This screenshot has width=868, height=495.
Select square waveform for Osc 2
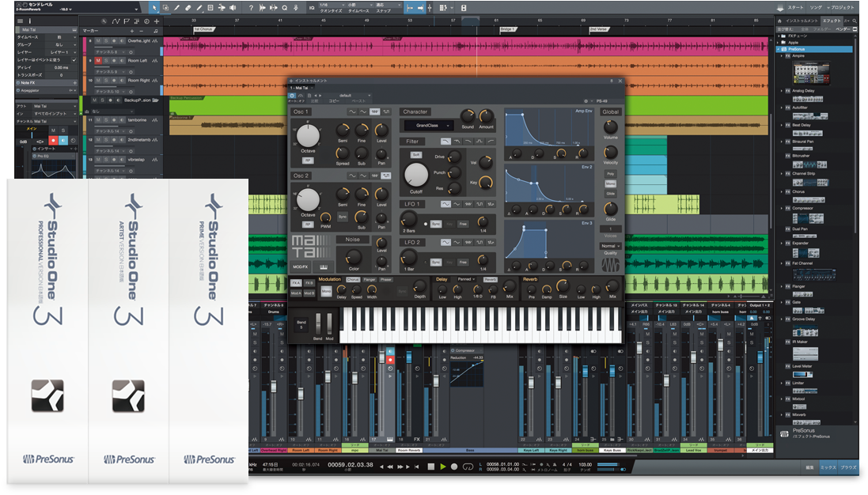[386, 176]
